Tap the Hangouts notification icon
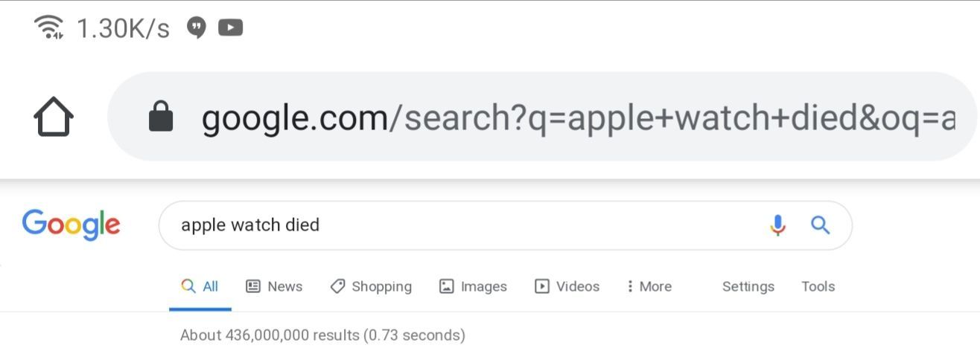980x354 pixels. tap(196, 28)
